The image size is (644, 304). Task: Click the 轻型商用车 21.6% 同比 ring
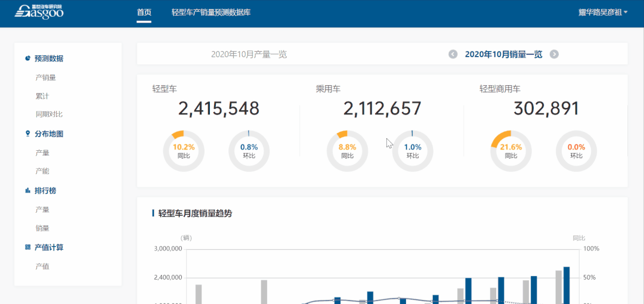coord(511,151)
